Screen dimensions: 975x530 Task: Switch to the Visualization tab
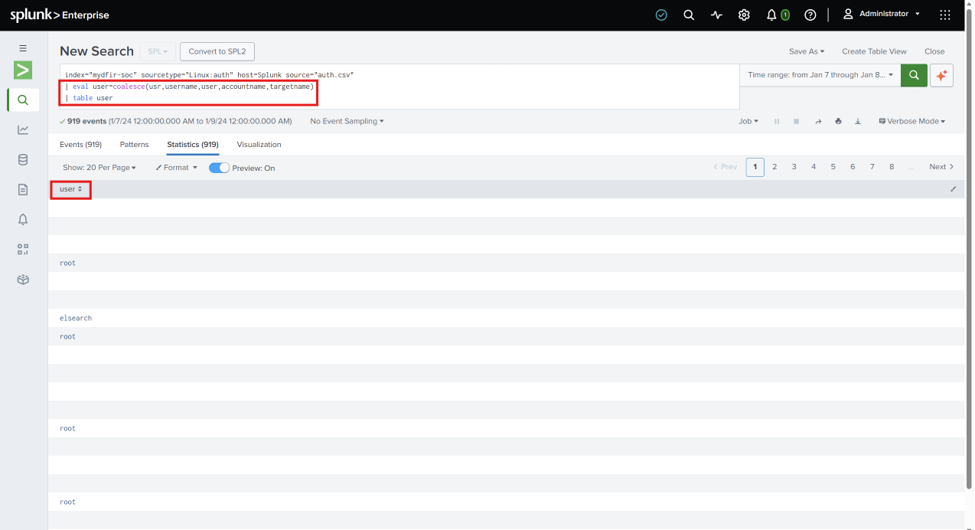[259, 144]
